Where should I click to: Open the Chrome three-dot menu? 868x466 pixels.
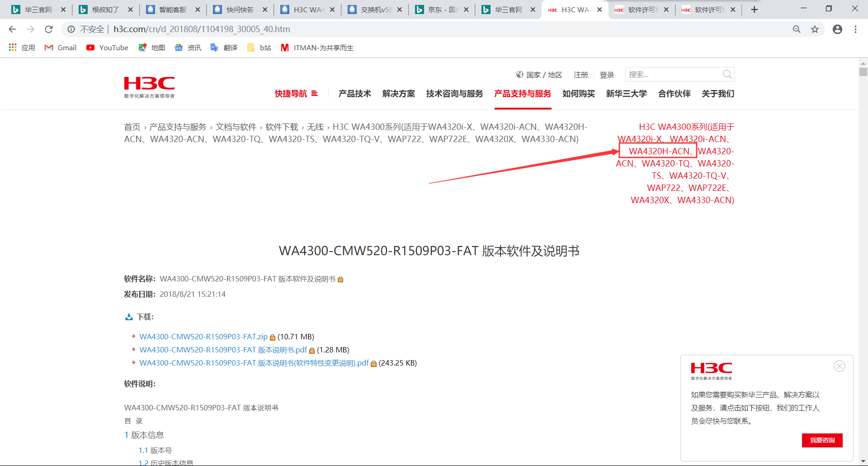click(855, 29)
